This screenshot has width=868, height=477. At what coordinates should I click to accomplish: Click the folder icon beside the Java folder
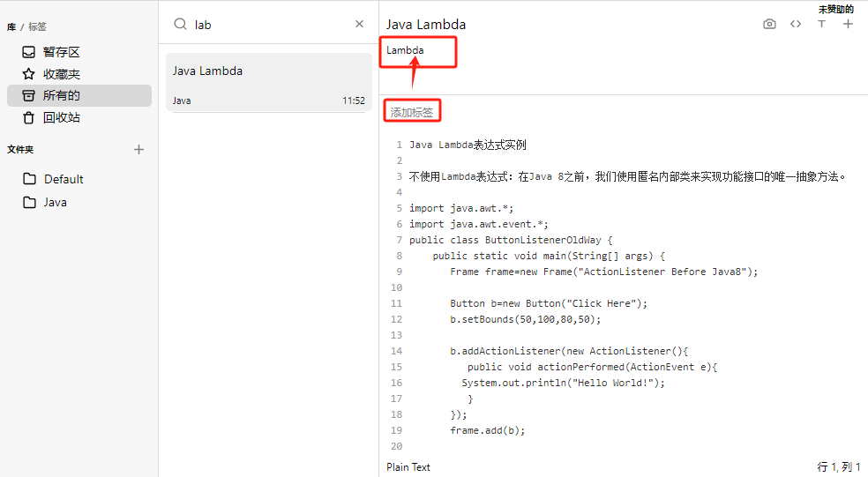(29, 202)
